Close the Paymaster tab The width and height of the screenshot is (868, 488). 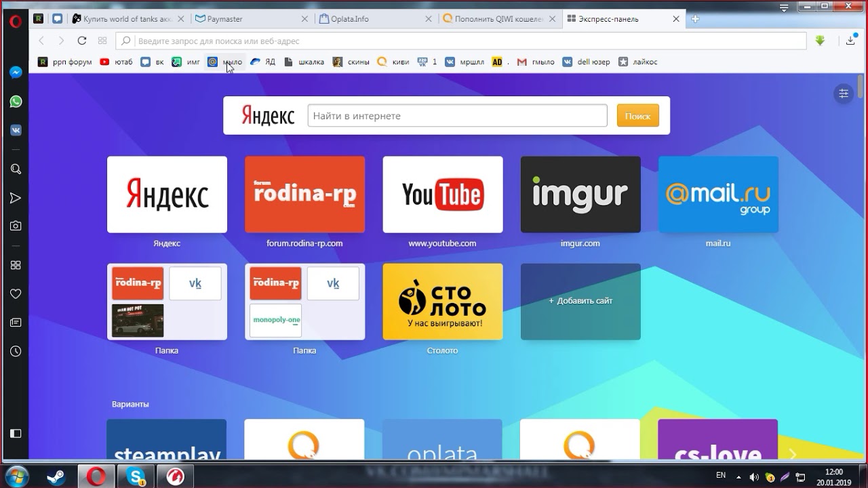point(304,19)
